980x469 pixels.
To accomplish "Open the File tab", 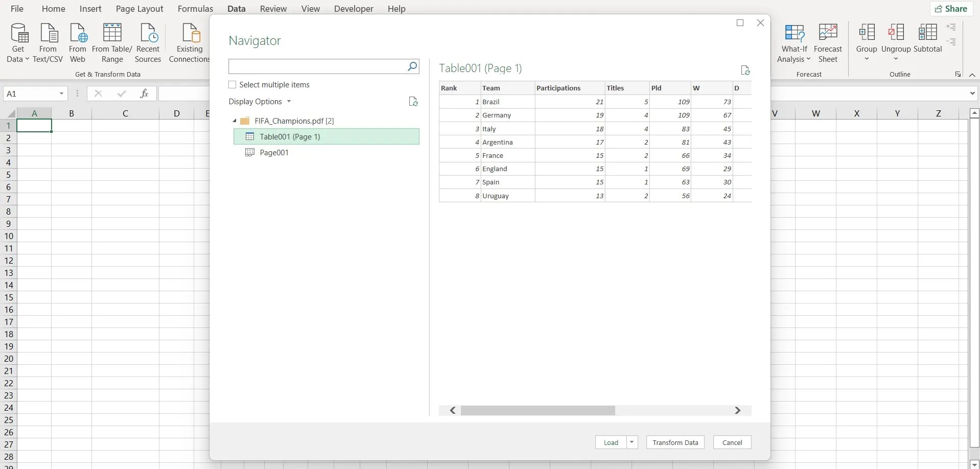I will click(17, 9).
